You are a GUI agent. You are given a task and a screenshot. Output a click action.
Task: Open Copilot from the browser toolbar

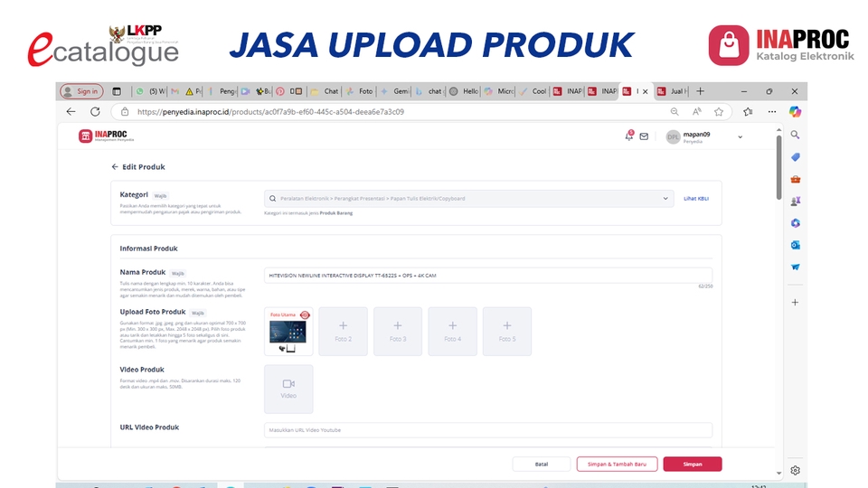click(795, 112)
